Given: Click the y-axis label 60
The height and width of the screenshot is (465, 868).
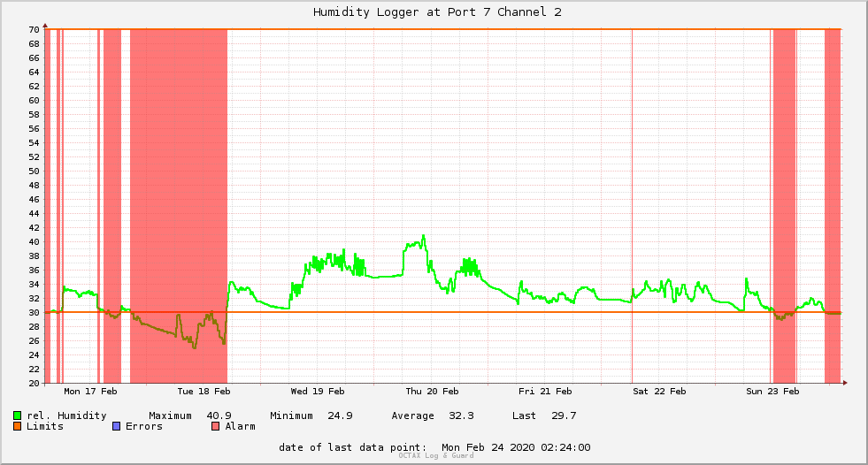Looking at the screenshot, I should (35, 100).
